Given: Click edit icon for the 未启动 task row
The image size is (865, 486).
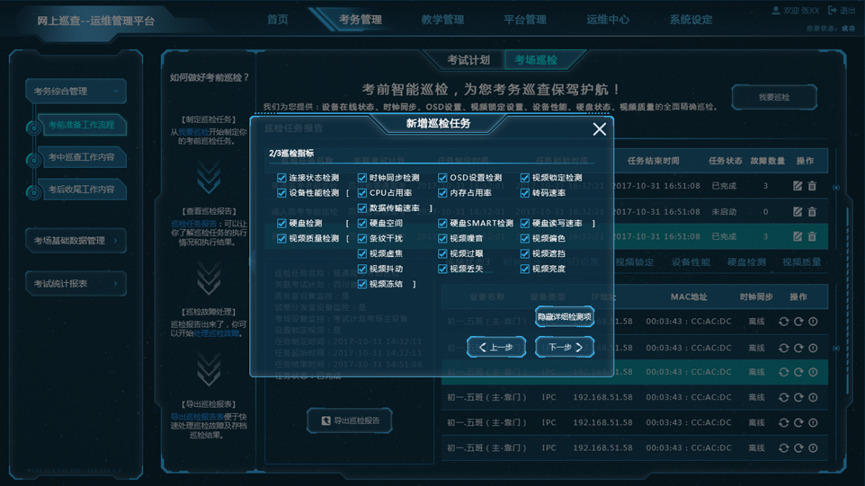Looking at the screenshot, I should click(x=797, y=212).
